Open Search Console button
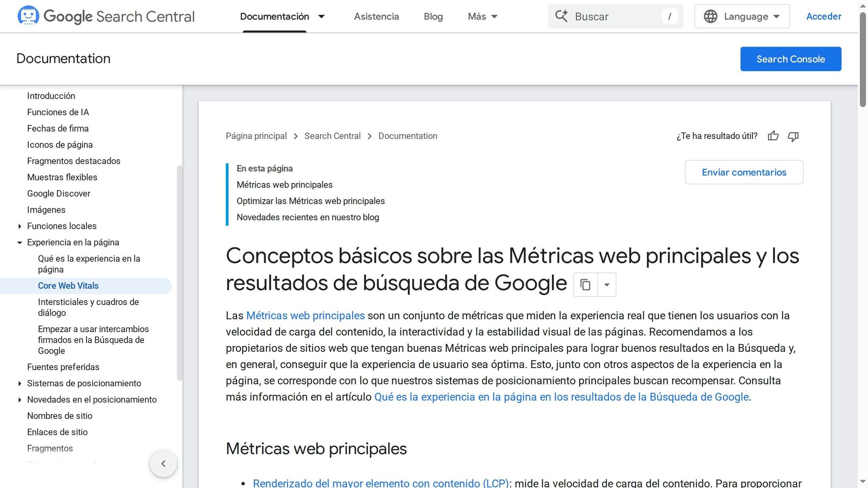 tap(791, 59)
